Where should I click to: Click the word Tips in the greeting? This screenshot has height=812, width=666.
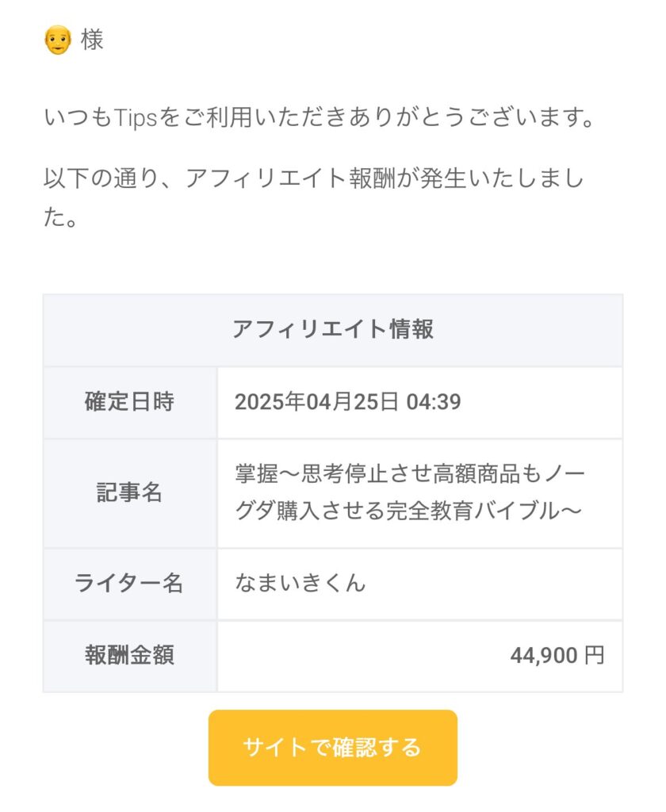click(136, 119)
